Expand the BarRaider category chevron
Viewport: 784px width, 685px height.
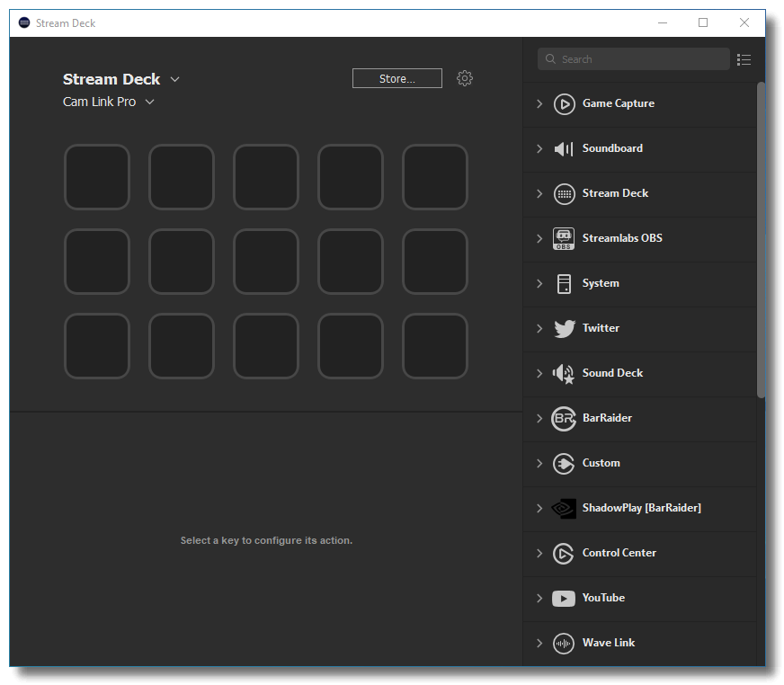click(539, 419)
